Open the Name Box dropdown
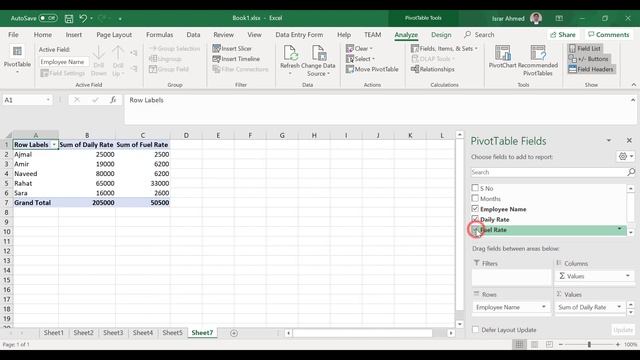The width and height of the screenshot is (640, 360). click(x=48, y=100)
